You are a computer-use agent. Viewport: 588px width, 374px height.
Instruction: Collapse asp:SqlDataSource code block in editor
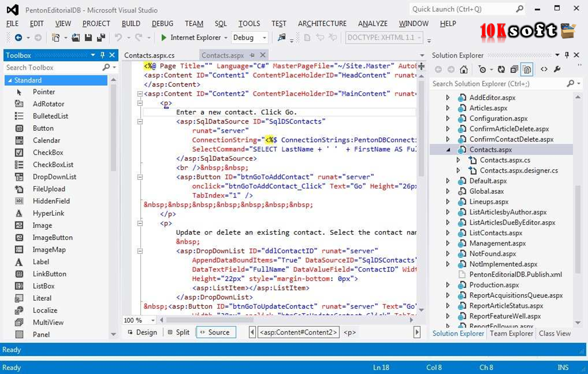(140, 121)
